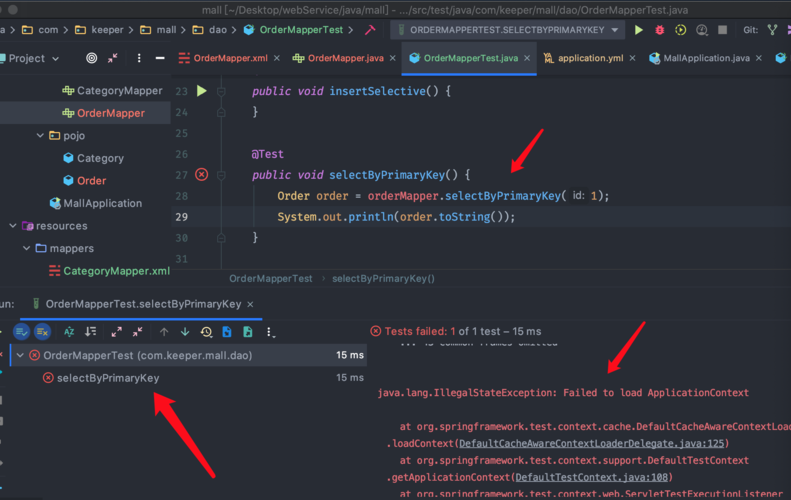Sort test results alphabetically

[x=69, y=331]
